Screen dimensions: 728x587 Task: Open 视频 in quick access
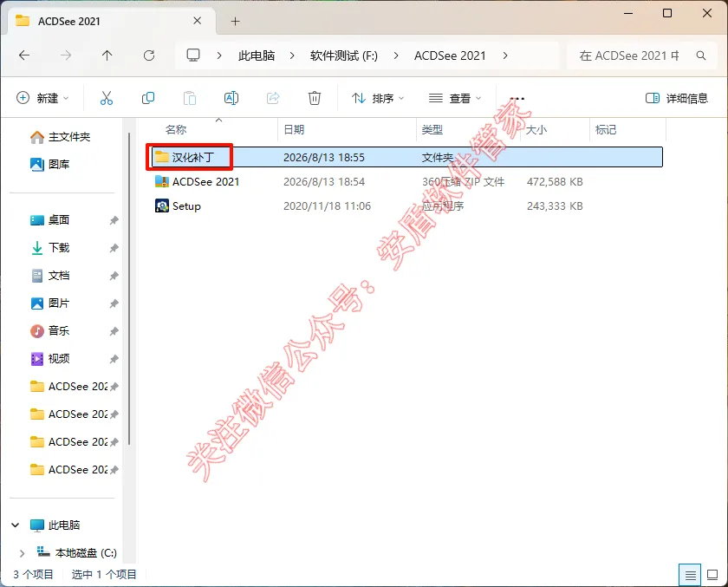click(49, 358)
